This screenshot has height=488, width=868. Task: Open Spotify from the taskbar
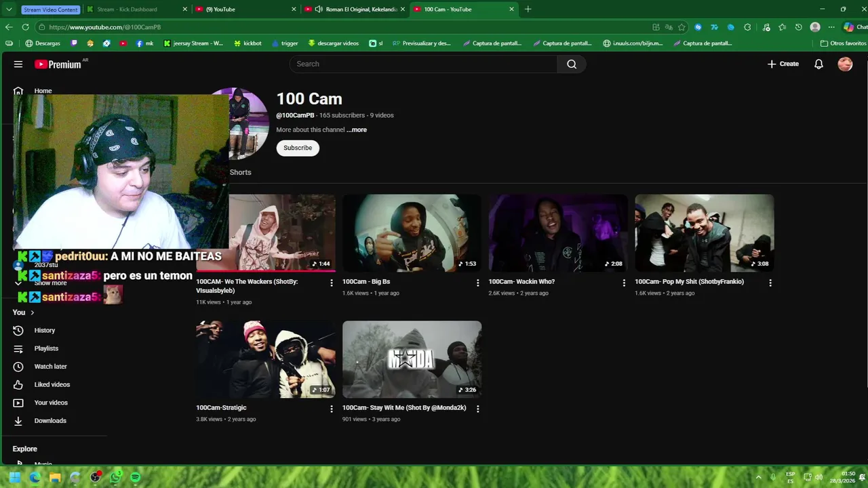coord(135,477)
